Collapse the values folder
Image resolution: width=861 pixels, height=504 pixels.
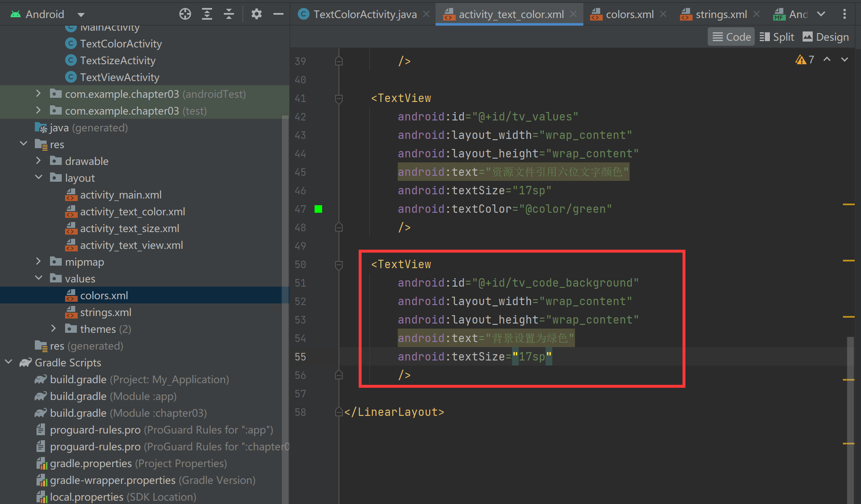(x=38, y=278)
